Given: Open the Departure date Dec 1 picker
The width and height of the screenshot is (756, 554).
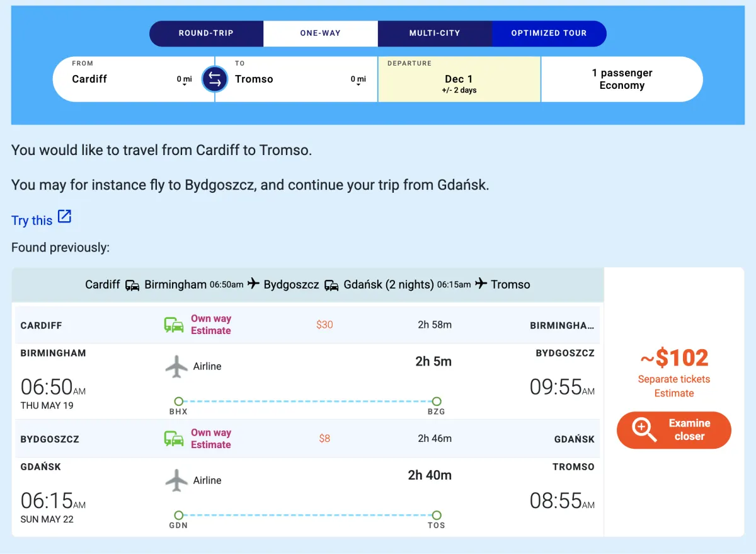Looking at the screenshot, I should point(459,79).
